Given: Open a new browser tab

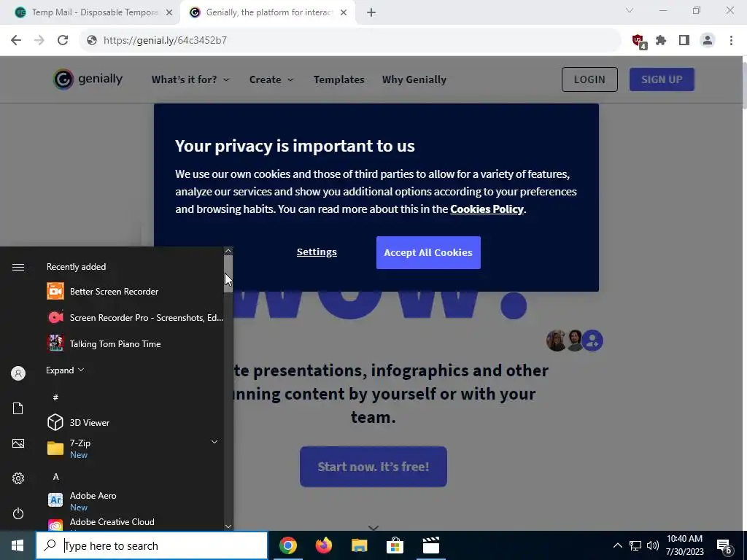Looking at the screenshot, I should pyautogui.click(x=371, y=12).
